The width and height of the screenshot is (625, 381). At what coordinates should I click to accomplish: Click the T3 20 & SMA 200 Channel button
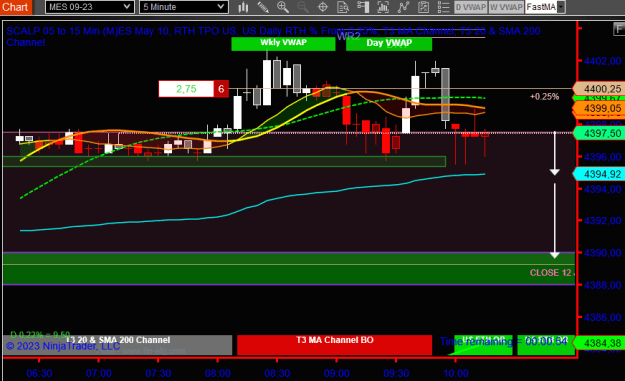118,345
